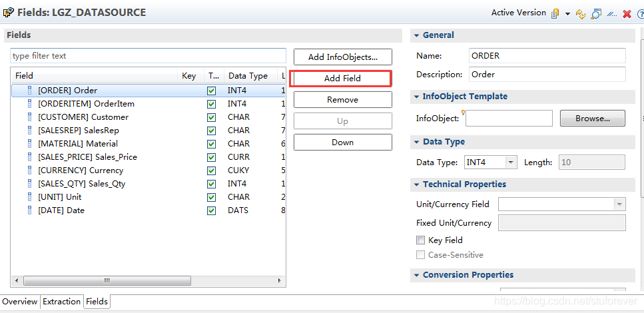Click the yellow arrows refresh icon
The image size is (644, 313).
(x=580, y=14)
